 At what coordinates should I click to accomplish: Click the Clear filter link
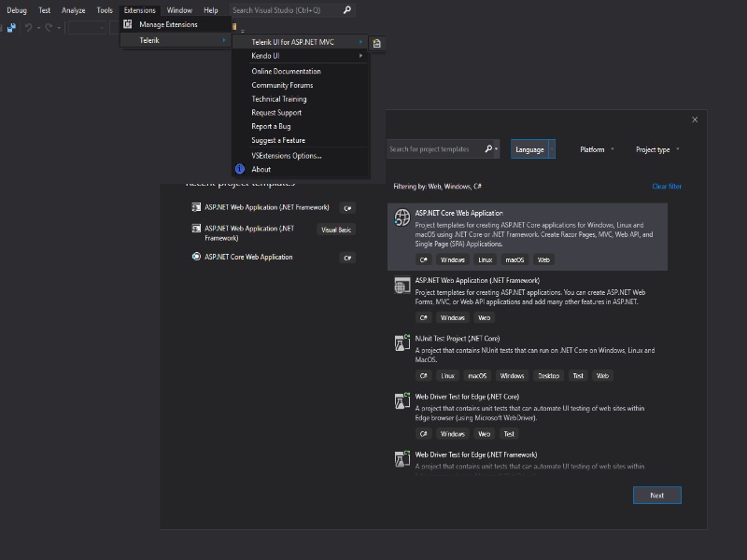[x=667, y=187]
